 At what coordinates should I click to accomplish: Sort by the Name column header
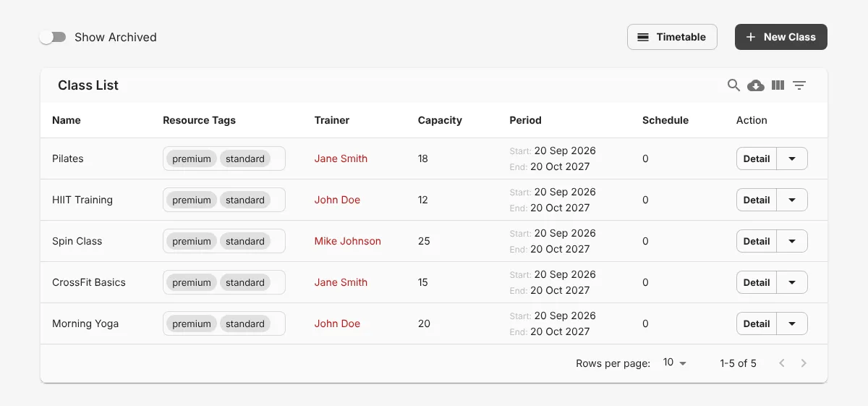pyautogui.click(x=67, y=120)
